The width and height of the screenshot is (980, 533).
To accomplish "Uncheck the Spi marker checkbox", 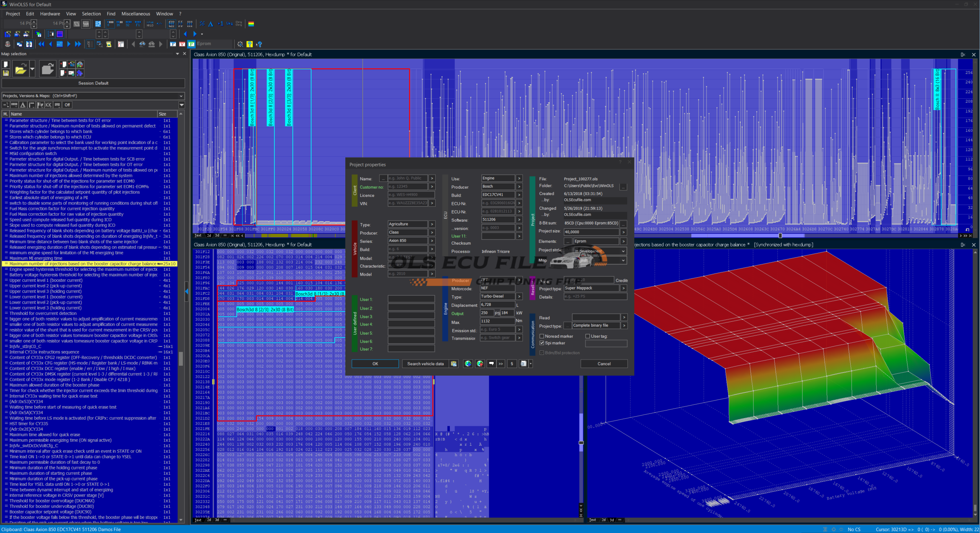I will (542, 343).
